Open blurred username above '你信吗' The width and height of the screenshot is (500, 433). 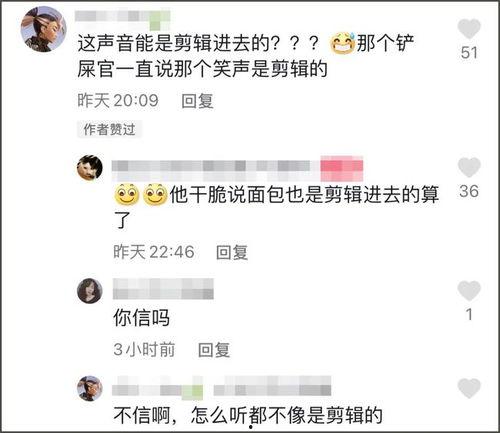pos(163,289)
